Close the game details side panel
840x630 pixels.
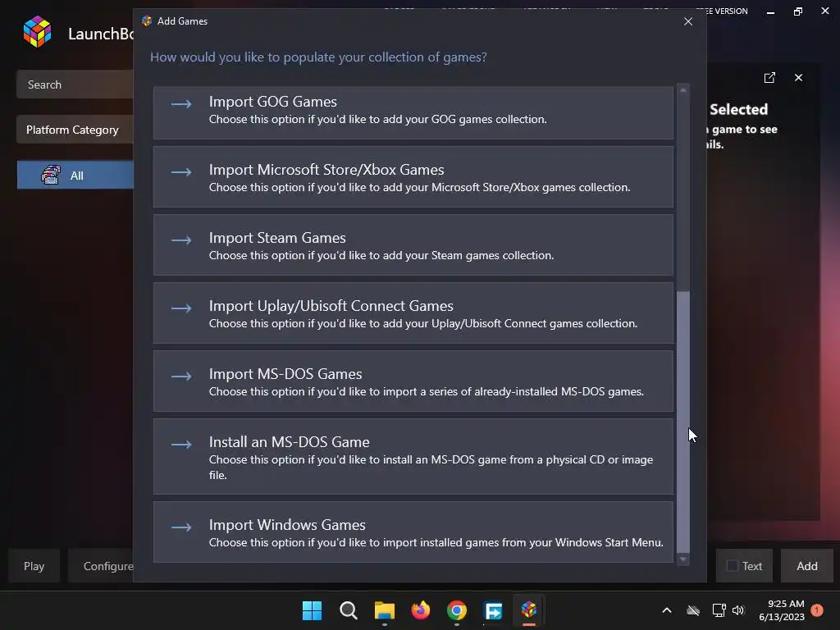(799, 78)
